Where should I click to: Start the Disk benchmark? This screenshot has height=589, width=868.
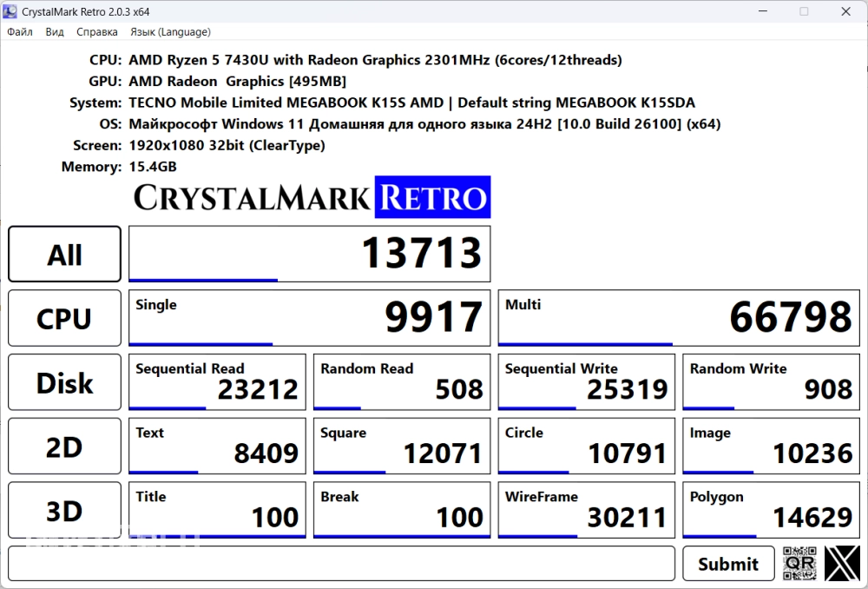[x=65, y=382]
